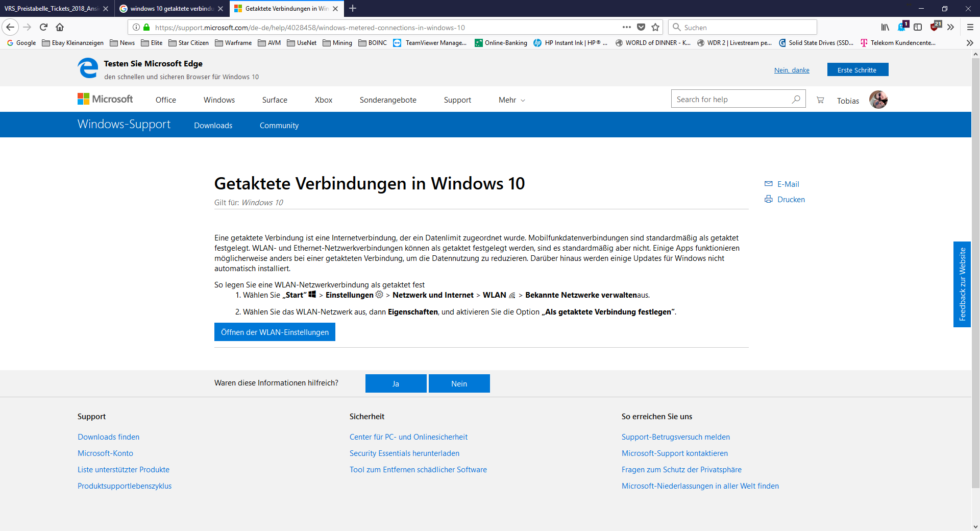Open Feedback zur Website side tab

pyautogui.click(x=962, y=284)
